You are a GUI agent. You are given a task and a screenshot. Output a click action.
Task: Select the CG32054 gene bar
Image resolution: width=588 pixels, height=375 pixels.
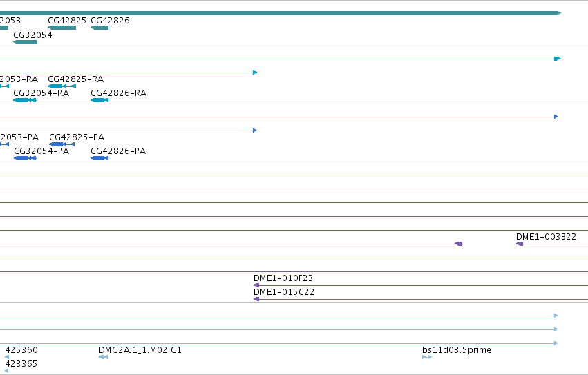point(25,42)
